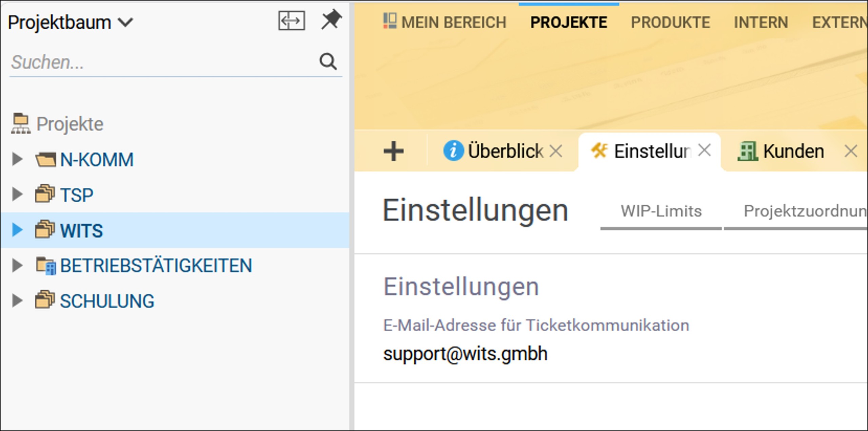Expand the N-KOMM tree node
The height and width of the screenshot is (431, 868).
point(17,159)
